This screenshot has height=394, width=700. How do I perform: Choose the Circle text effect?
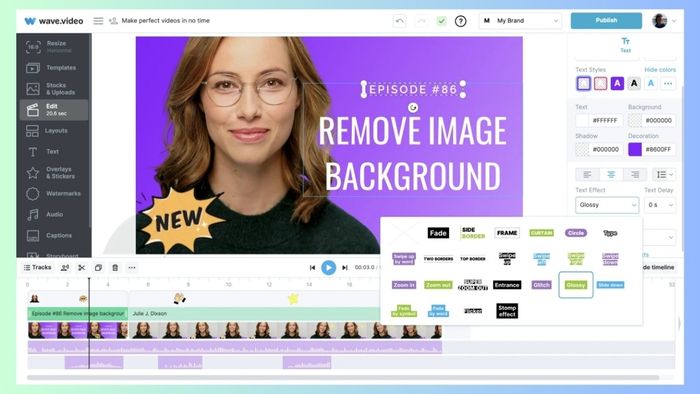click(575, 233)
